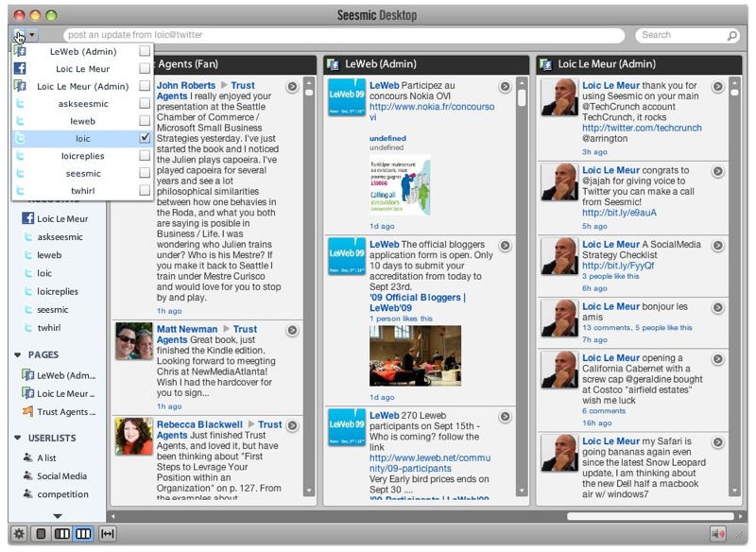Select Loic Le Meur (Admin) in dropdown

pos(82,86)
